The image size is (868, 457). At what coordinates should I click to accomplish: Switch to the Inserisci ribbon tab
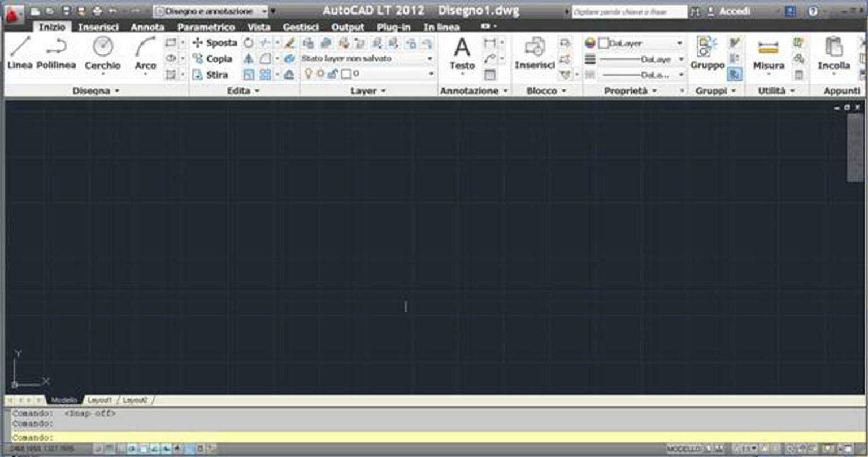click(x=99, y=27)
